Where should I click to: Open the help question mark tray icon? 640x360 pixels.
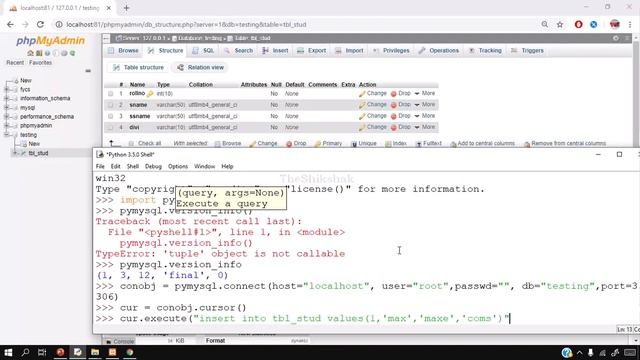point(566,353)
